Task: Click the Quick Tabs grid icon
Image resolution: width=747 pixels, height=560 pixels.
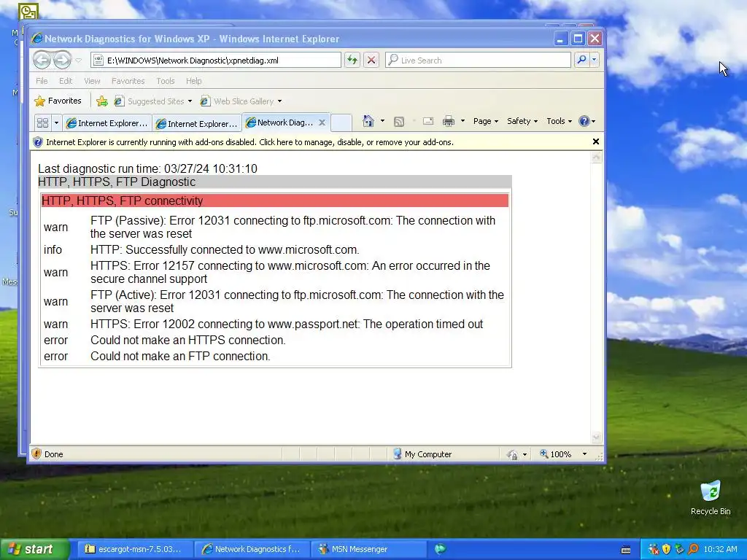Action: pos(42,122)
